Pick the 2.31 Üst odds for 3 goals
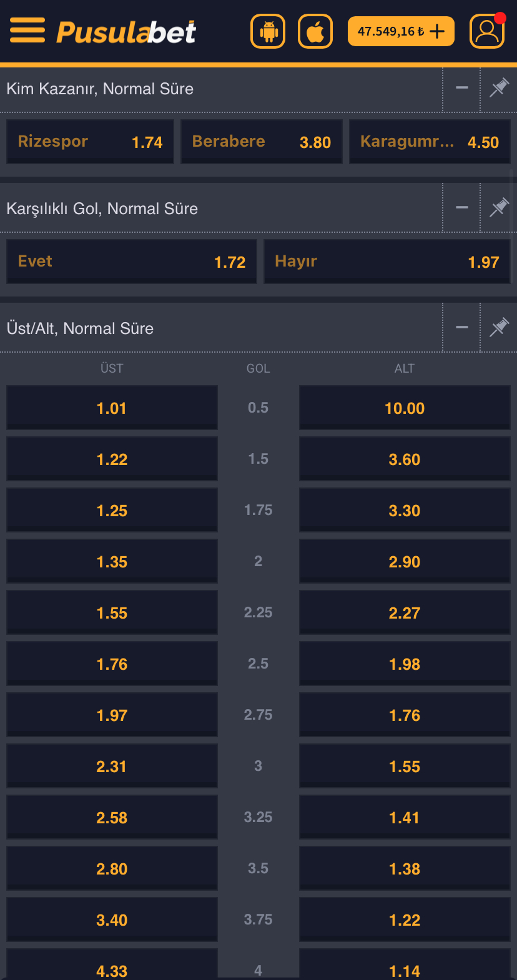Viewport: 517px width, 980px height. (x=112, y=766)
